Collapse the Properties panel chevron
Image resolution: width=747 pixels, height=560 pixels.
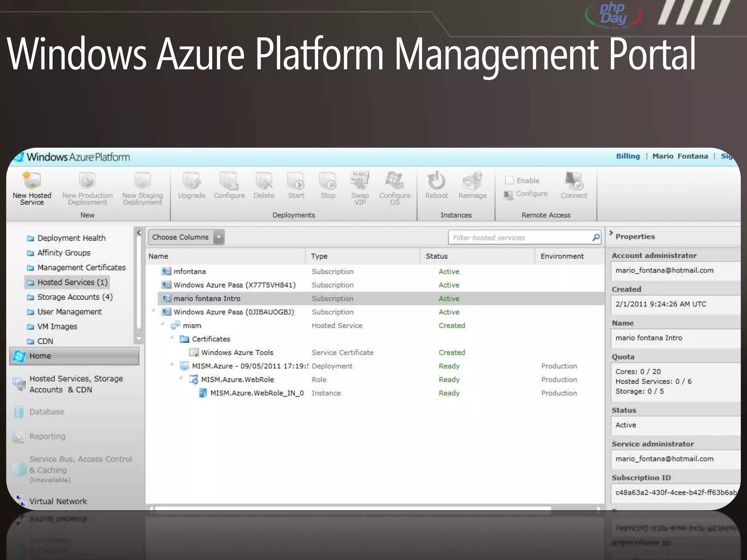611,233
